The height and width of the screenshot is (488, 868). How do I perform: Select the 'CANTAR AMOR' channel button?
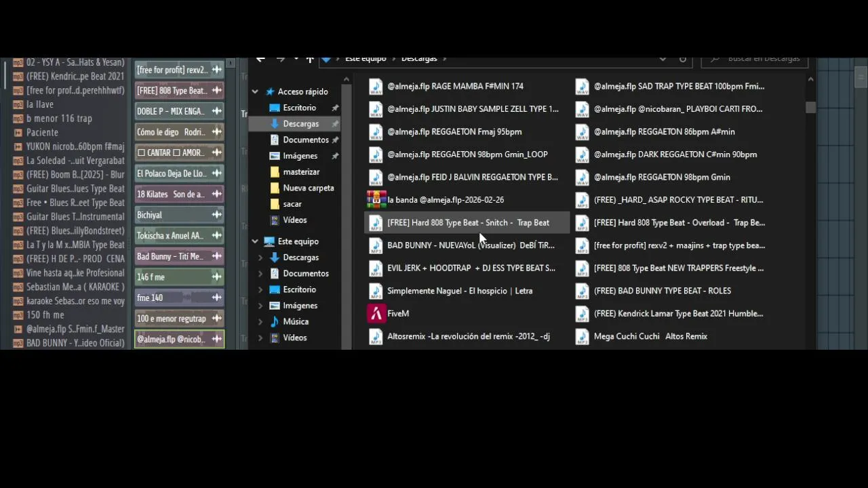click(x=179, y=152)
